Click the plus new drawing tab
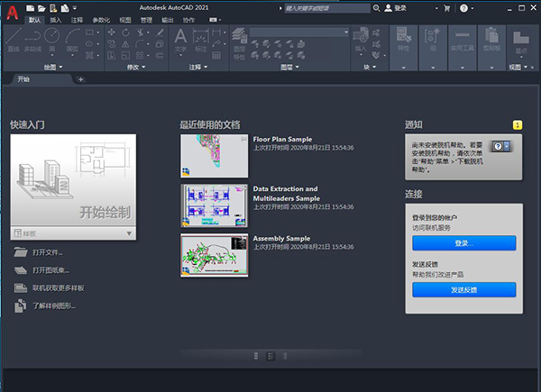Image resolution: width=541 pixels, height=392 pixels. 81,79
